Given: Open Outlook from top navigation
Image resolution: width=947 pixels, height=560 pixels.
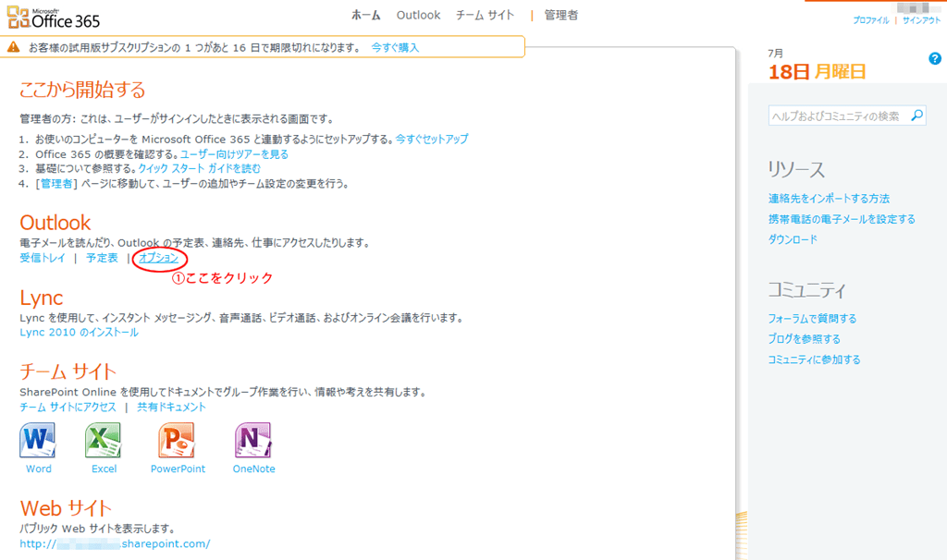Looking at the screenshot, I should coord(419,15).
